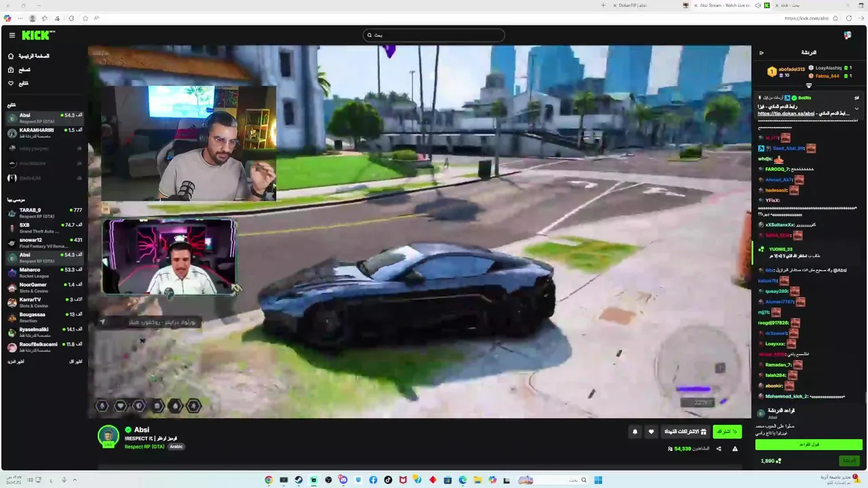
Task: Open the RaoufBelkacemi channel
Action: (x=45, y=347)
